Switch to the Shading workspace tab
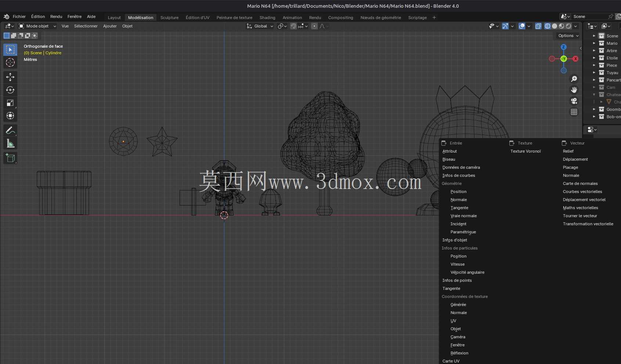621x364 pixels. coord(267,18)
